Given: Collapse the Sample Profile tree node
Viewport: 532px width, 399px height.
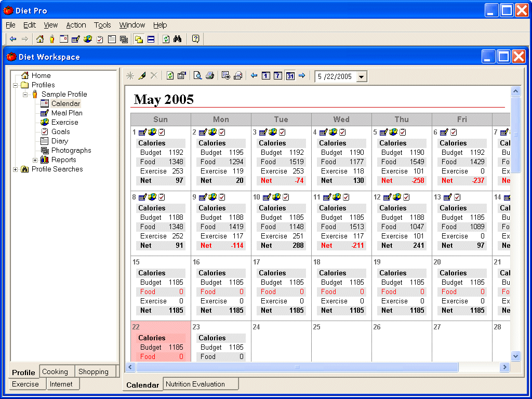Looking at the screenshot, I should (x=25, y=95).
